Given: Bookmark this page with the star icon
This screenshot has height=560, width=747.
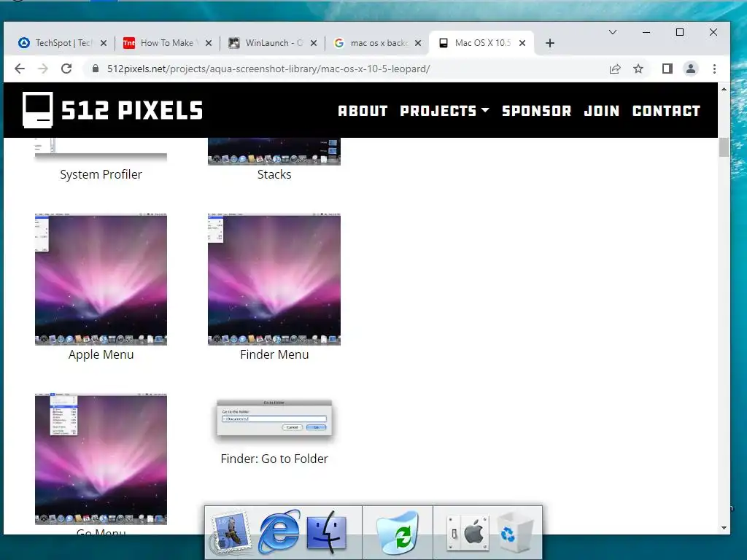Looking at the screenshot, I should pos(638,69).
